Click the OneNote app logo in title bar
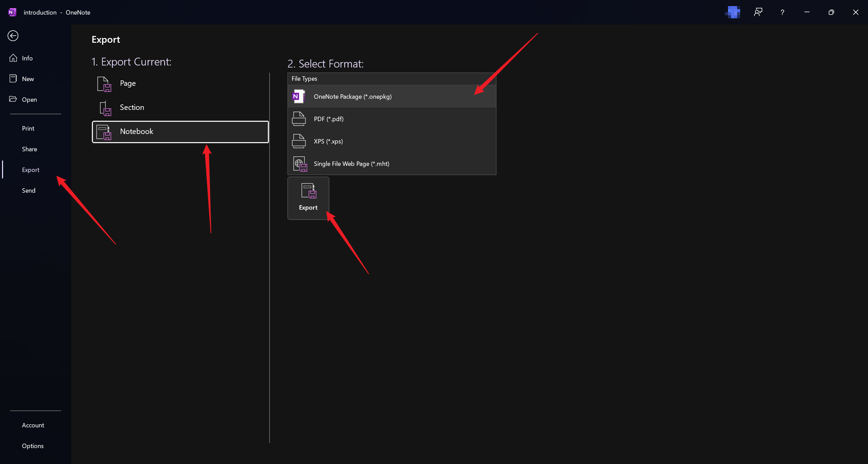Image resolution: width=868 pixels, height=464 pixels. [x=12, y=12]
